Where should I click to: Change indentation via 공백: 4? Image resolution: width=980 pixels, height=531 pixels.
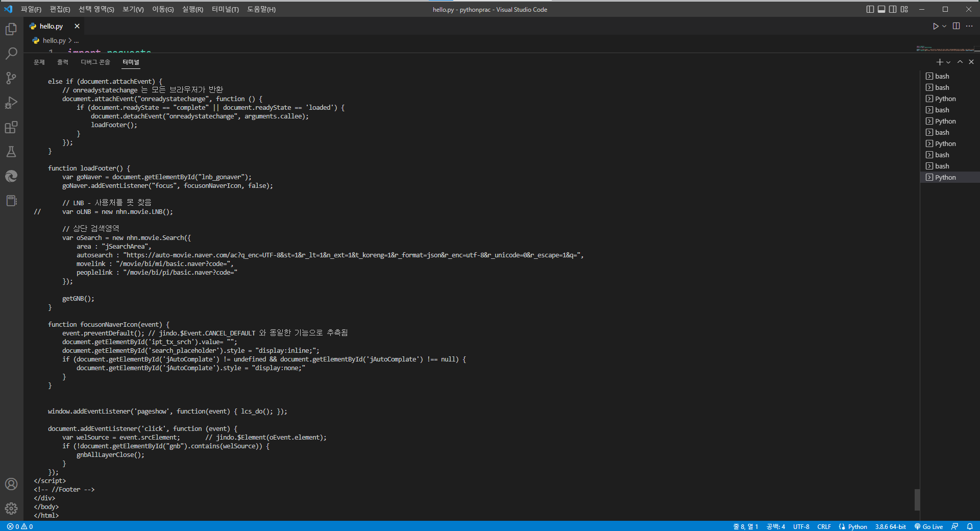[775, 526]
